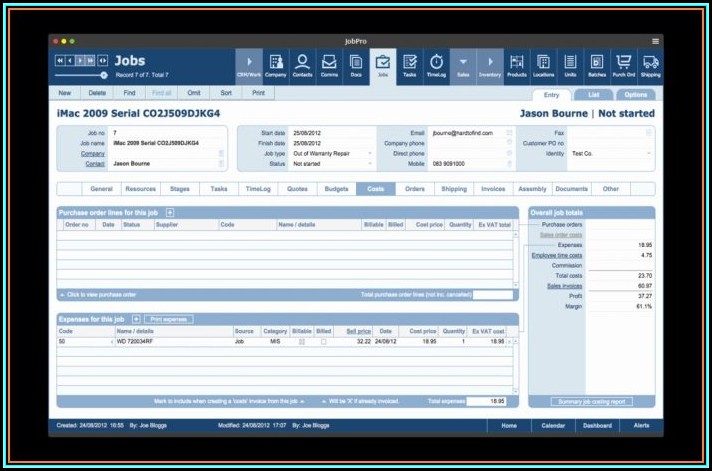Click the record navigation slider
The height and width of the screenshot is (471, 712).
[80, 75]
